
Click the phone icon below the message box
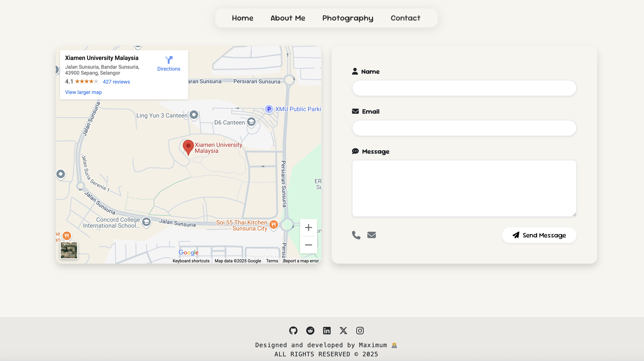[x=356, y=235]
